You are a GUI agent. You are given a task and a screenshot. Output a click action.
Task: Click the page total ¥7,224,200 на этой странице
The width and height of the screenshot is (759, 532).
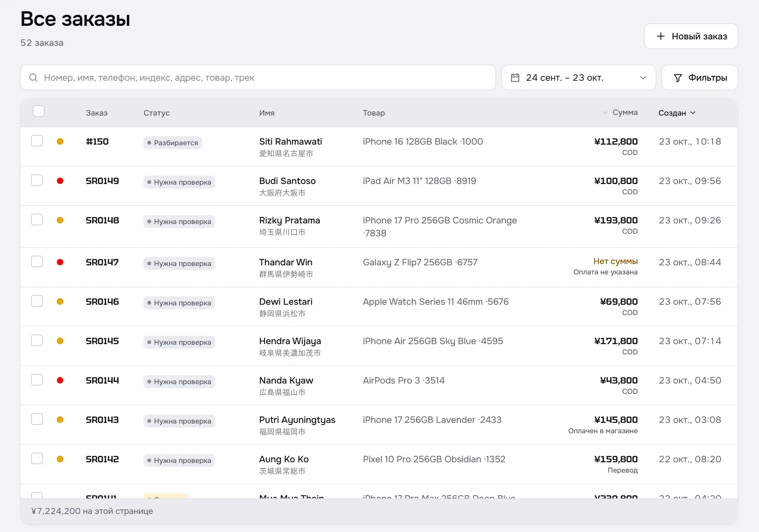(92, 511)
